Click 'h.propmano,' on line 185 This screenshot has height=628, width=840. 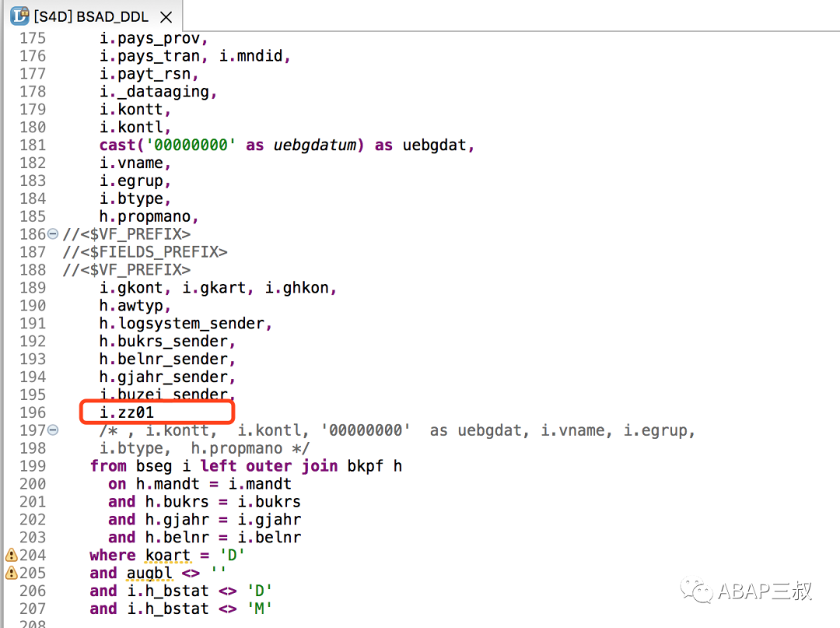coord(149,216)
